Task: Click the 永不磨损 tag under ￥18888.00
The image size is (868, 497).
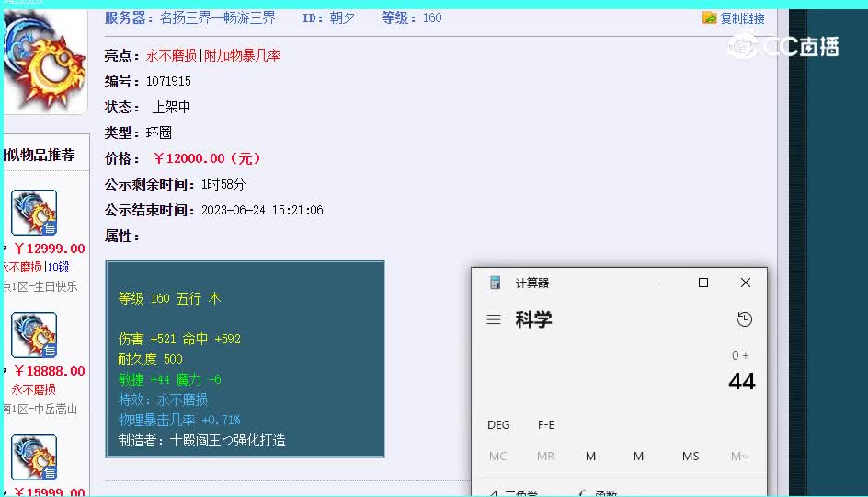Action: 34,389
